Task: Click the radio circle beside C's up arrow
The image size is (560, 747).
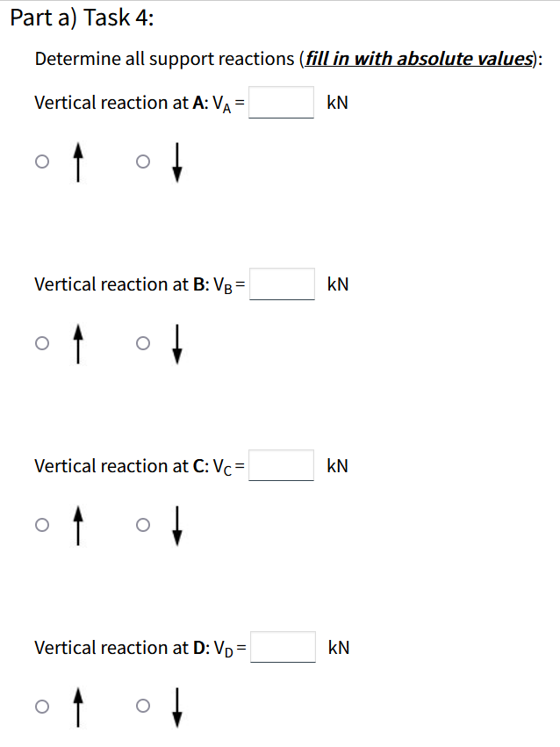Action: tap(41, 525)
